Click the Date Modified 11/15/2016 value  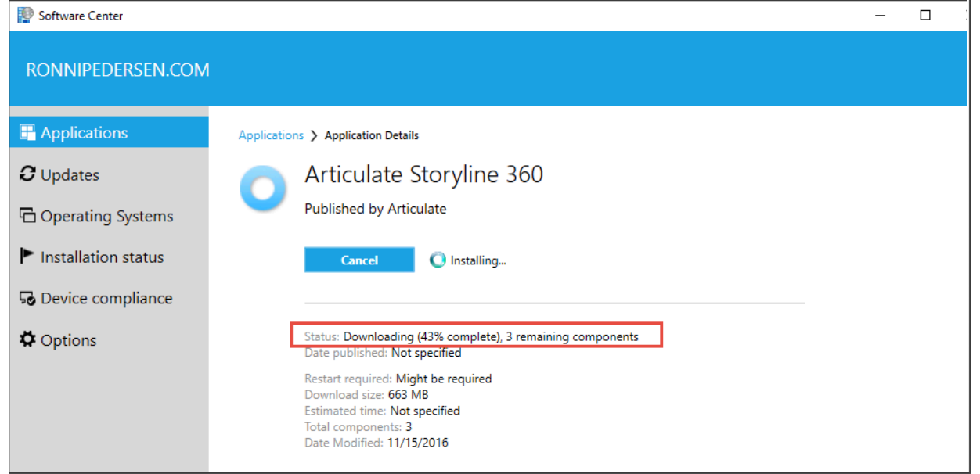[x=417, y=443]
